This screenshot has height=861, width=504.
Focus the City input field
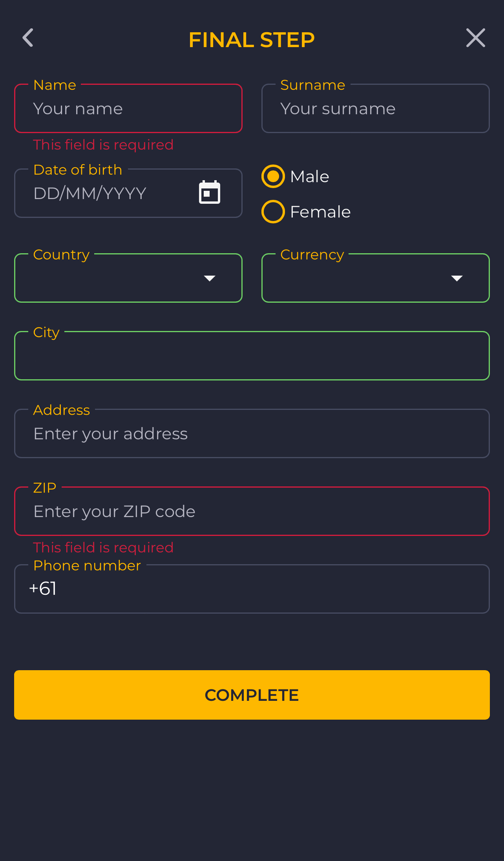tap(252, 356)
